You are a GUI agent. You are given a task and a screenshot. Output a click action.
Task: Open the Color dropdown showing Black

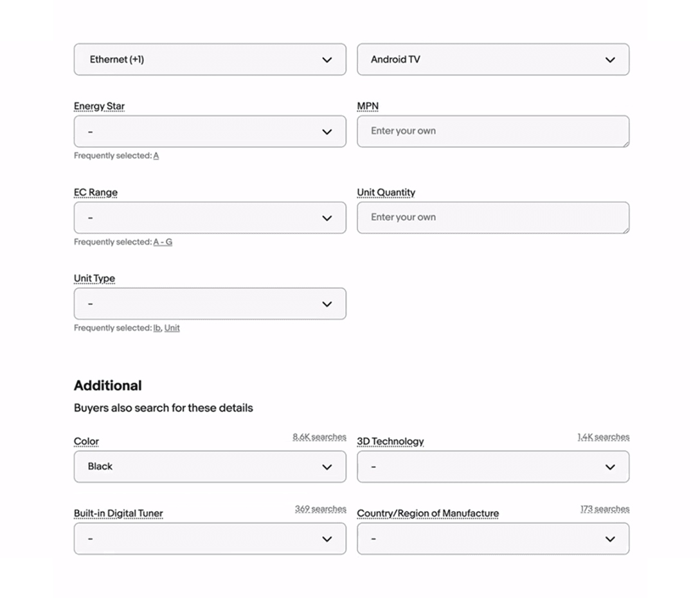pyautogui.click(x=210, y=467)
